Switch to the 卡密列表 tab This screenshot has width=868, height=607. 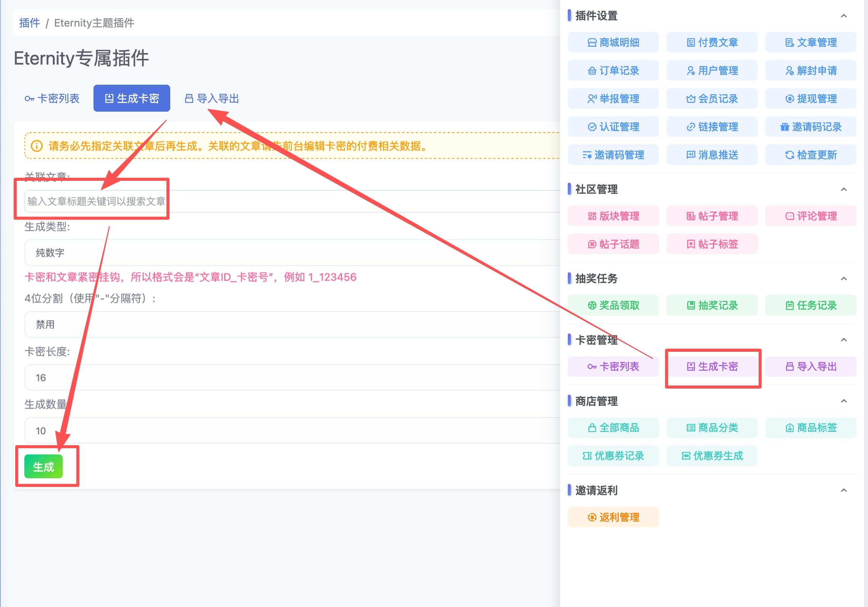[x=52, y=99]
